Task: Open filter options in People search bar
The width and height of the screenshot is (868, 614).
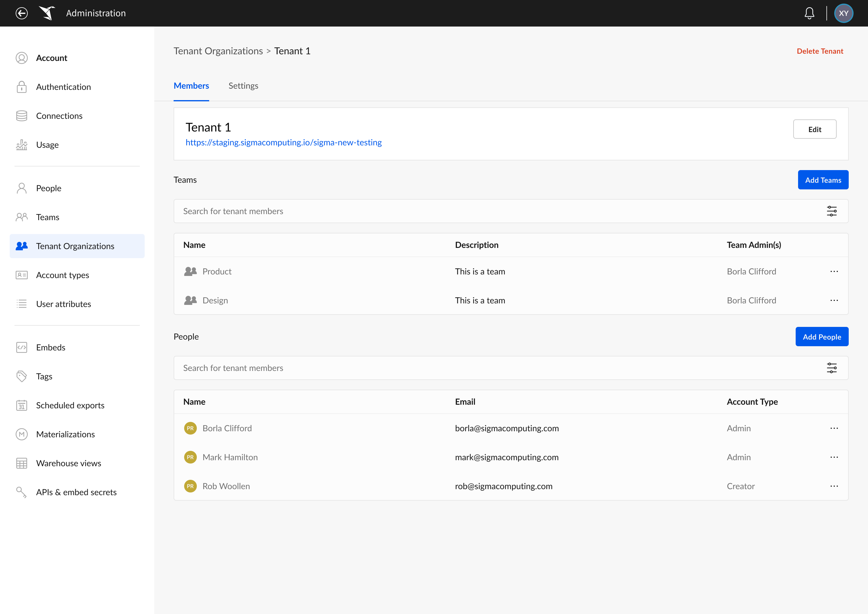Action: pos(831,368)
